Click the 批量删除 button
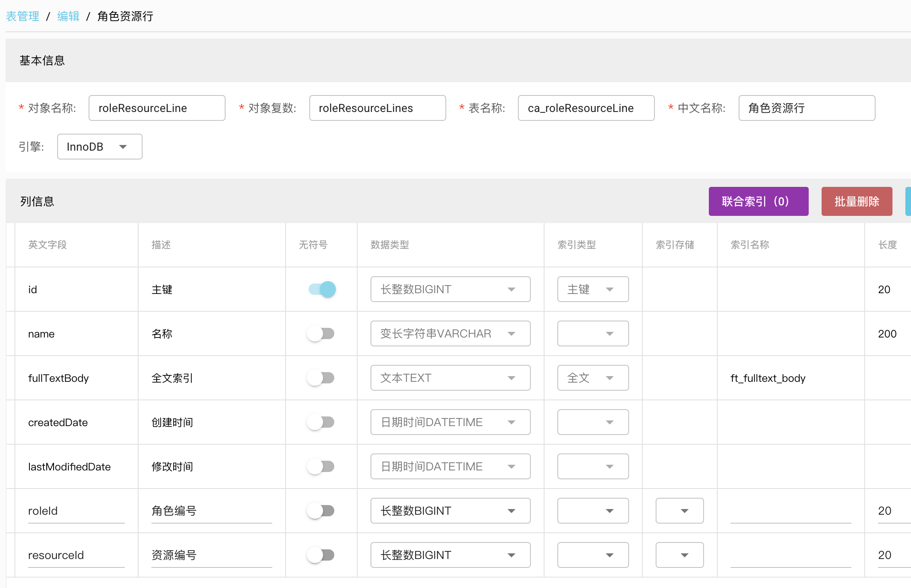Image resolution: width=911 pixels, height=588 pixels. coord(856,201)
